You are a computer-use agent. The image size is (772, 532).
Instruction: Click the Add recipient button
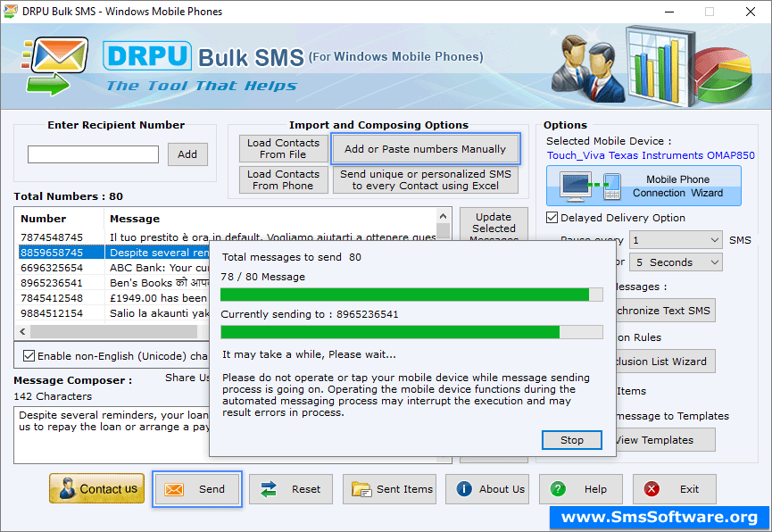click(x=187, y=154)
